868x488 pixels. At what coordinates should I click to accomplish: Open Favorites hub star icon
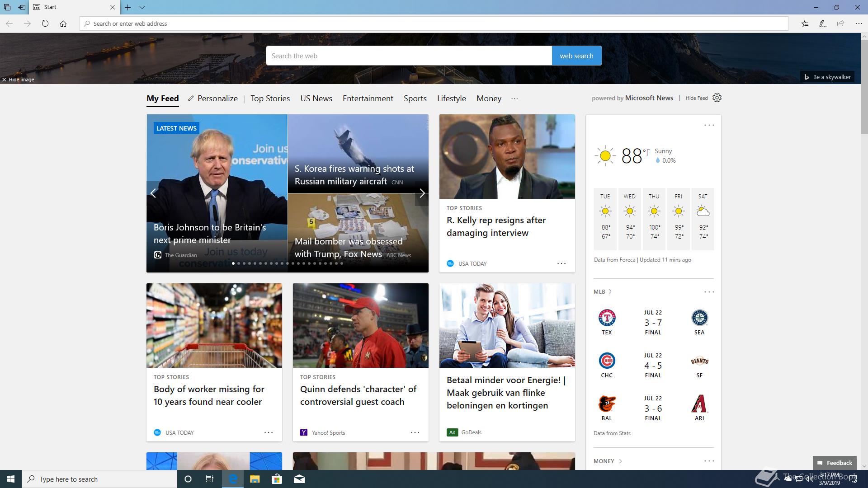click(x=805, y=23)
